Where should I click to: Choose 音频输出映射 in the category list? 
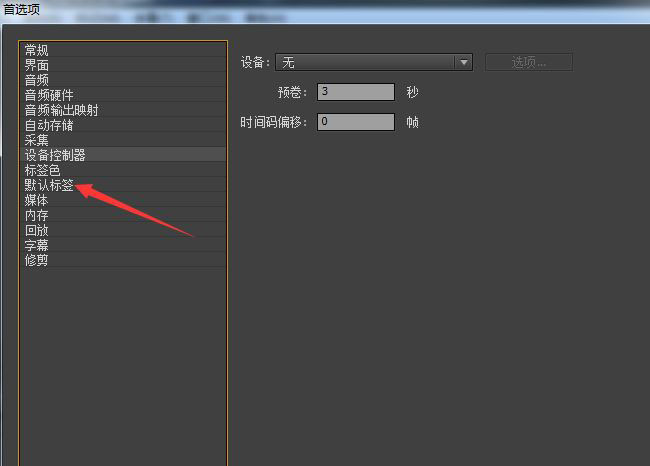click(x=123, y=110)
